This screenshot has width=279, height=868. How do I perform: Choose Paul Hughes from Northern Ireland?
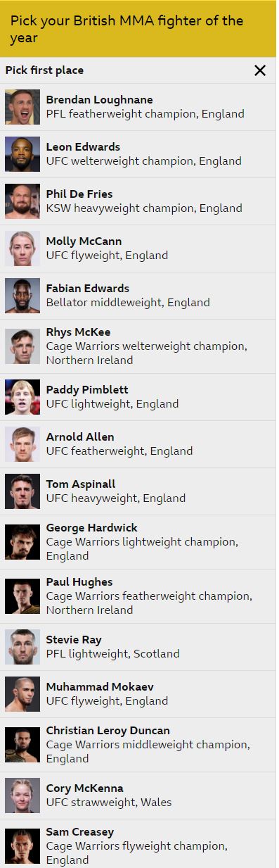138,596
